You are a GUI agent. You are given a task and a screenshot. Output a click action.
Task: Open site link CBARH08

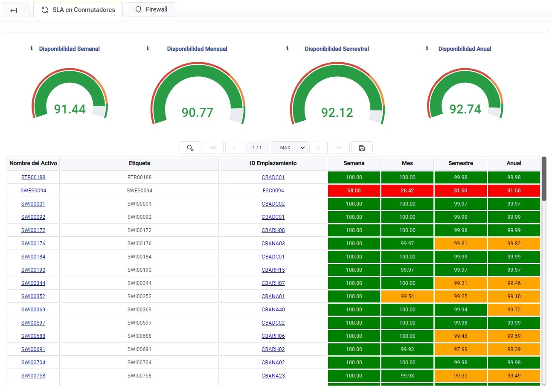point(273,230)
